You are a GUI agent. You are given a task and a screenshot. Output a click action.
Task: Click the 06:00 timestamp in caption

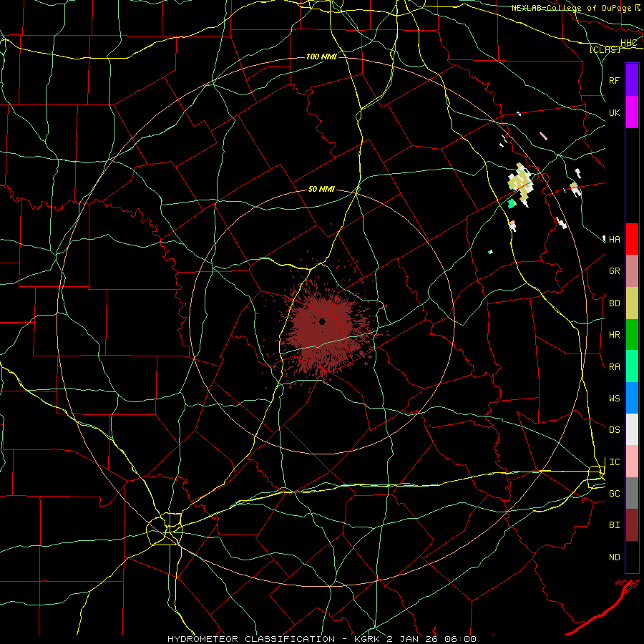click(459, 639)
